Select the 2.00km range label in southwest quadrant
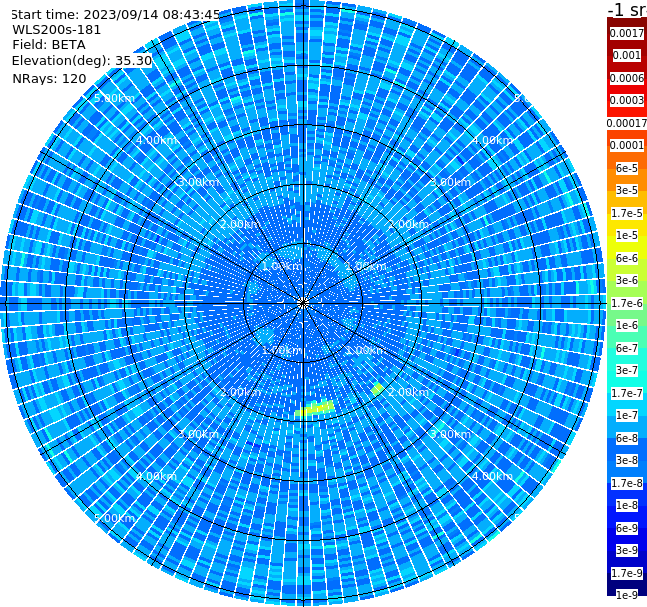The width and height of the screenshot is (647, 607). (x=241, y=392)
